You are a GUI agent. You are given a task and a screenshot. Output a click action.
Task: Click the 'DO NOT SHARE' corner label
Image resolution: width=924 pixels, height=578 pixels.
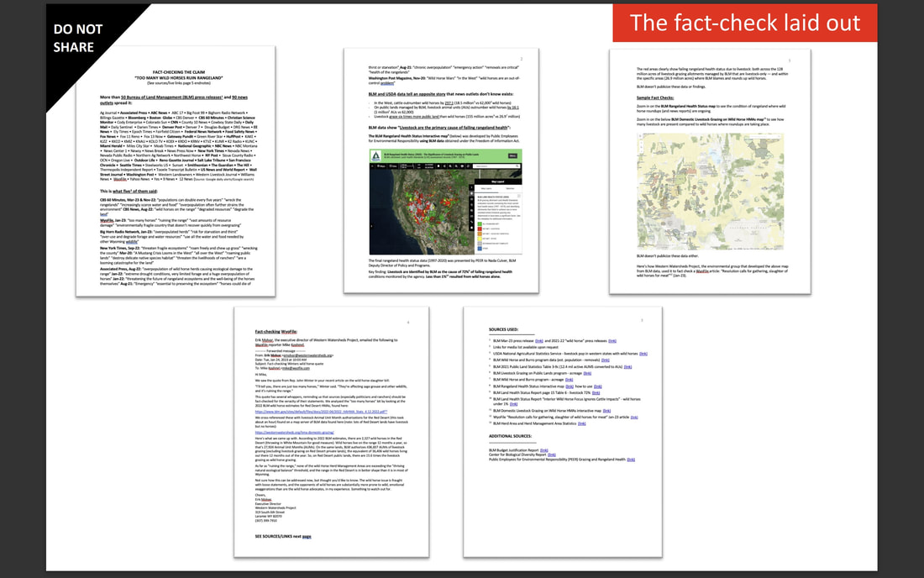tap(78, 39)
